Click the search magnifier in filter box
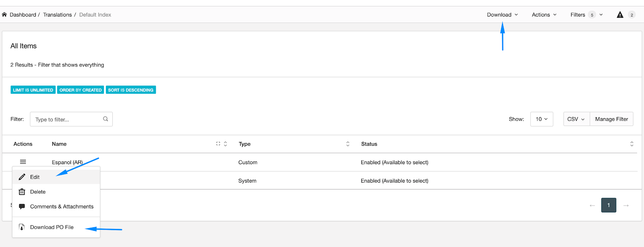 pyautogui.click(x=105, y=119)
